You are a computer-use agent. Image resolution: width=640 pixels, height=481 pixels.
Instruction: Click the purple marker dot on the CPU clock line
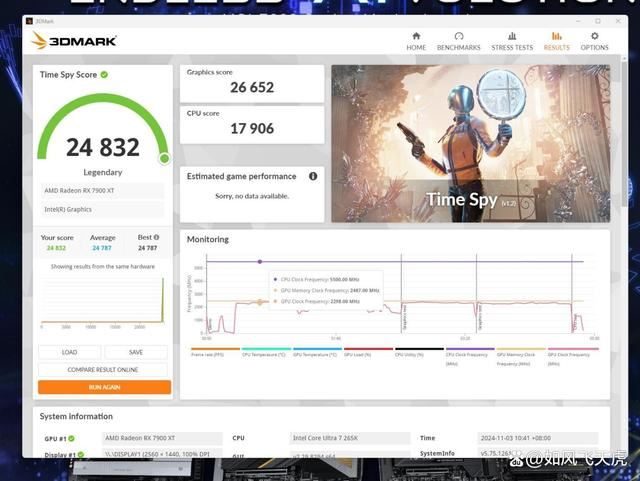coord(260,262)
